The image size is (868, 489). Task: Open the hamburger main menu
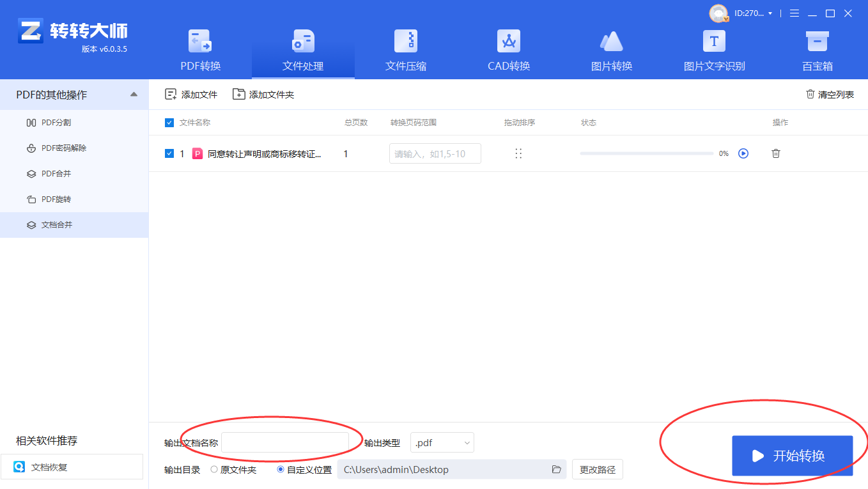(x=794, y=13)
